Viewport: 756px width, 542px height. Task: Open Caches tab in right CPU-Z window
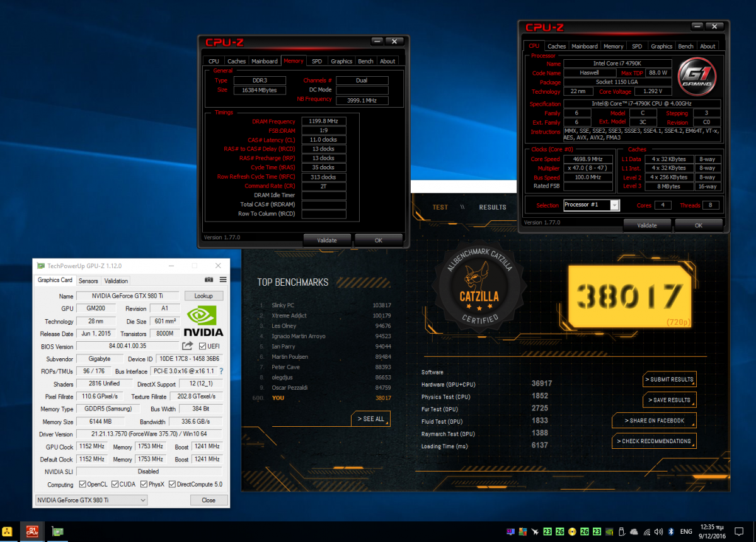pyautogui.click(x=557, y=46)
